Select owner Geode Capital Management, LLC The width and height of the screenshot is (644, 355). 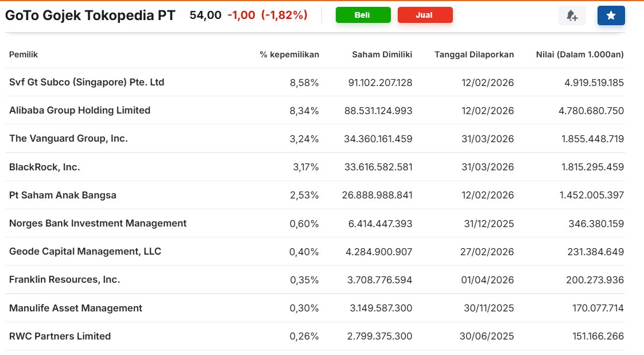click(x=85, y=251)
